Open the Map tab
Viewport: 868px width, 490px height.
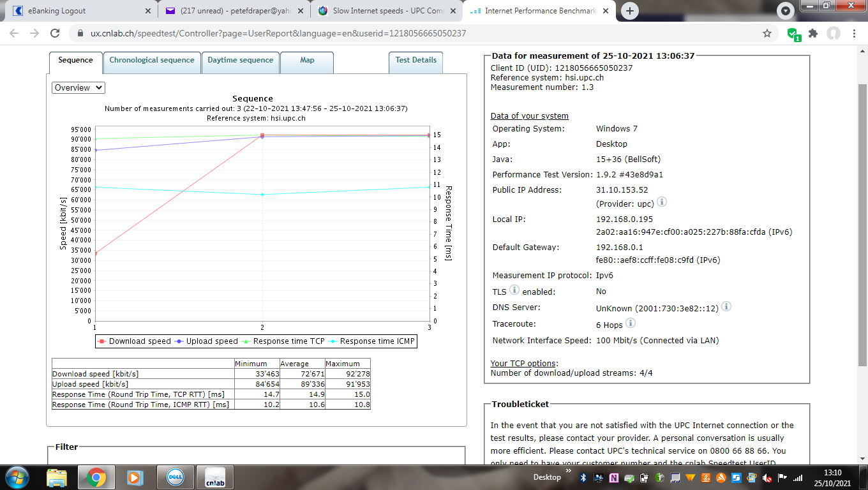(x=307, y=60)
